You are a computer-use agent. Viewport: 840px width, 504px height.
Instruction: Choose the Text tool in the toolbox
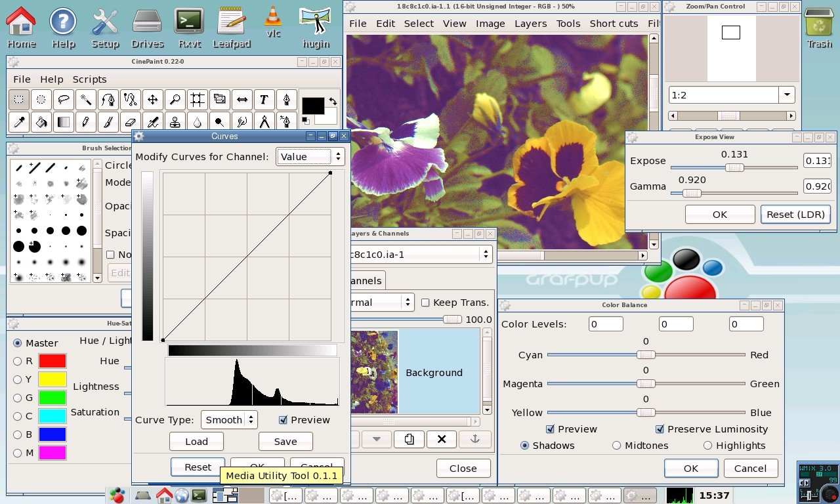(264, 100)
